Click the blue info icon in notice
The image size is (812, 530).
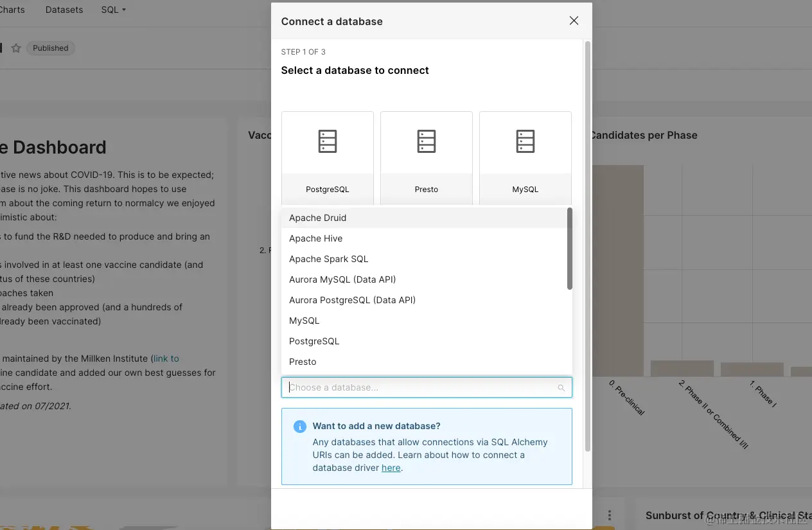click(x=299, y=427)
